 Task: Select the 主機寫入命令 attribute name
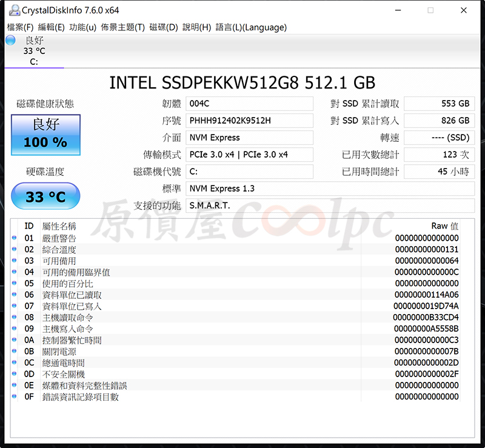67,329
